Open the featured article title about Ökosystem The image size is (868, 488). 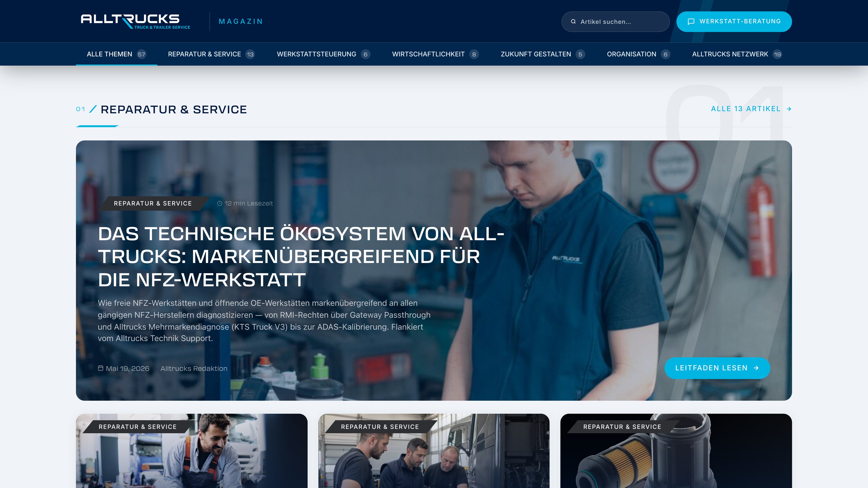(301, 256)
